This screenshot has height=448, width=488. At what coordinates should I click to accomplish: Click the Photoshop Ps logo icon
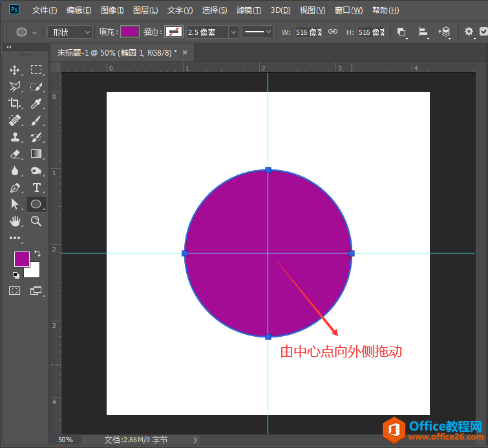(14, 9)
